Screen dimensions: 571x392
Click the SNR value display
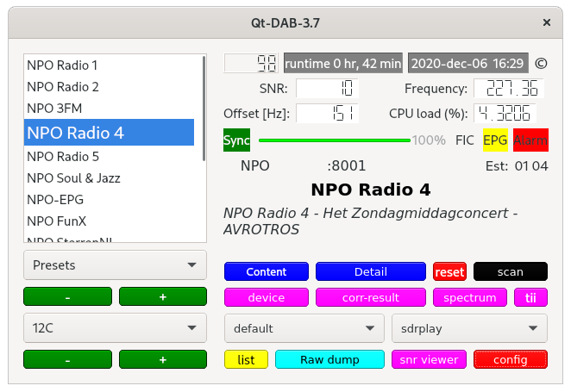pyautogui.click(x=328, y=88)
